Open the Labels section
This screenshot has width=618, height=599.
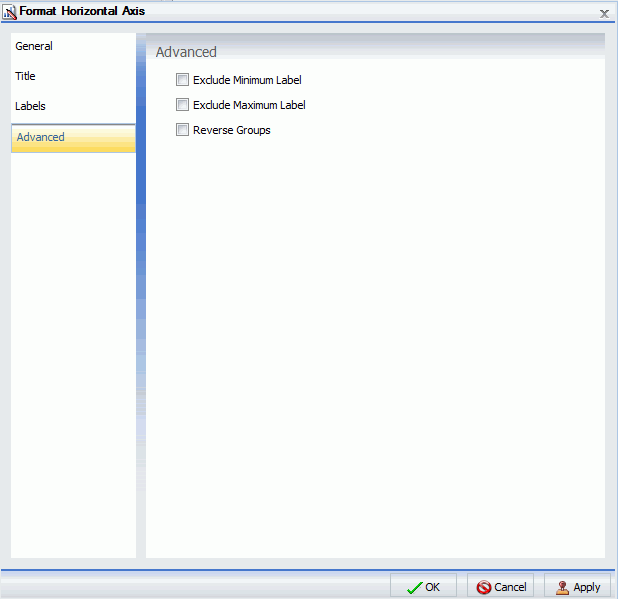pos(73,106)
